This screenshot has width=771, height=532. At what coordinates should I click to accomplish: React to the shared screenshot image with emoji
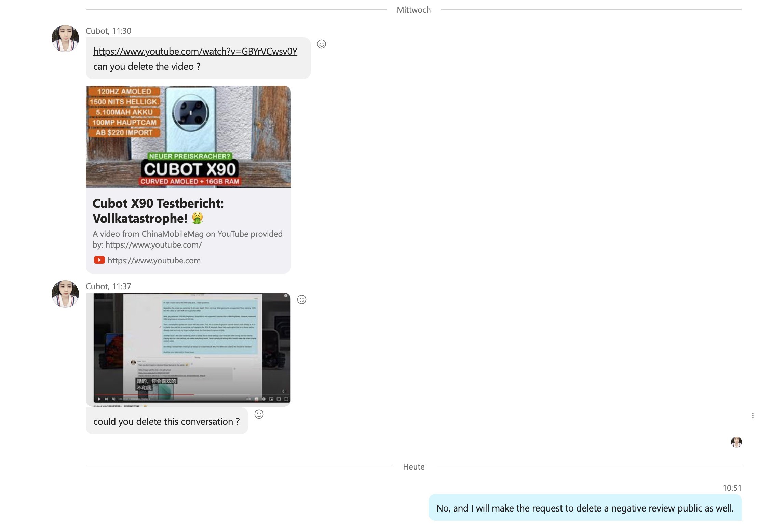(302, 299)
